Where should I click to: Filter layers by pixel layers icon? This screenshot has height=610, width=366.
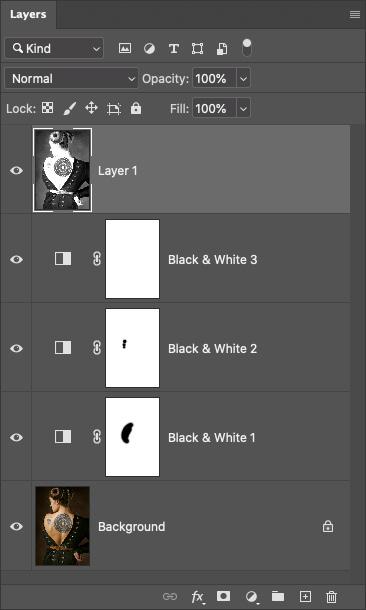[x=124, y=49]
